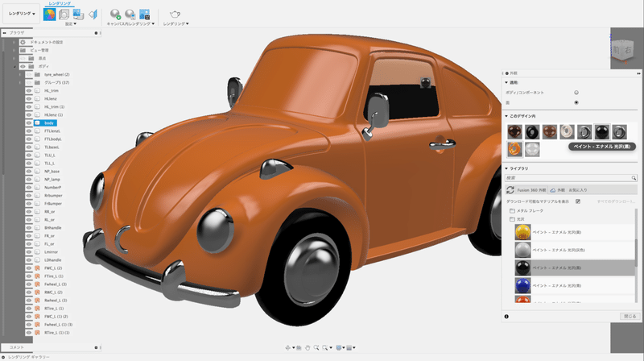The image size is (644, 361).
Task: Collapse the このデザイン内 section
Action: 506,116
